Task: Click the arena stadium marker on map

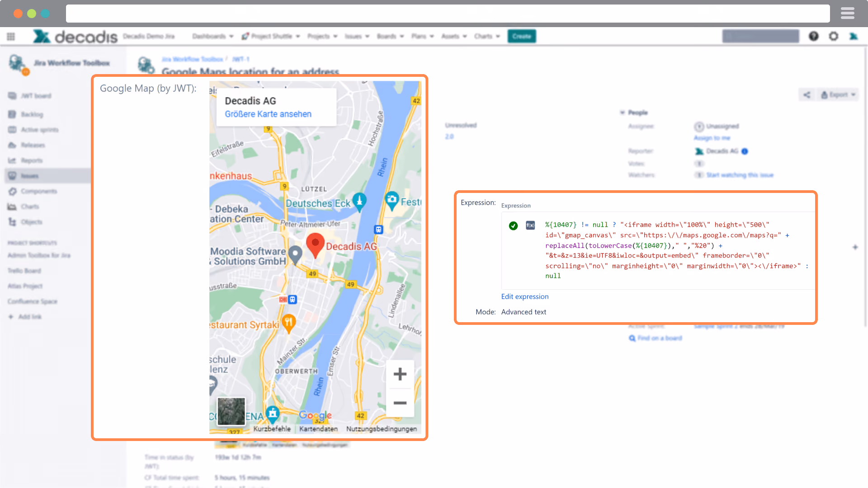Action: 272,413
